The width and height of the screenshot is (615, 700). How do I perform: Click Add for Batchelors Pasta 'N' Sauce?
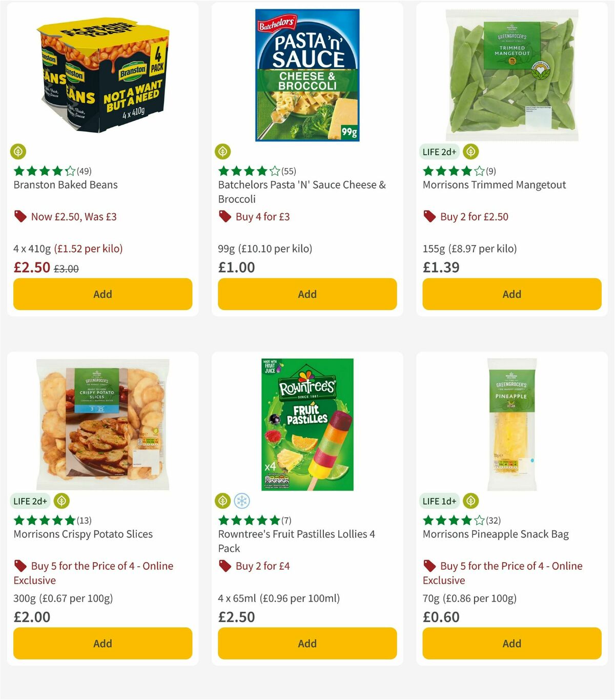pos(306,294)
